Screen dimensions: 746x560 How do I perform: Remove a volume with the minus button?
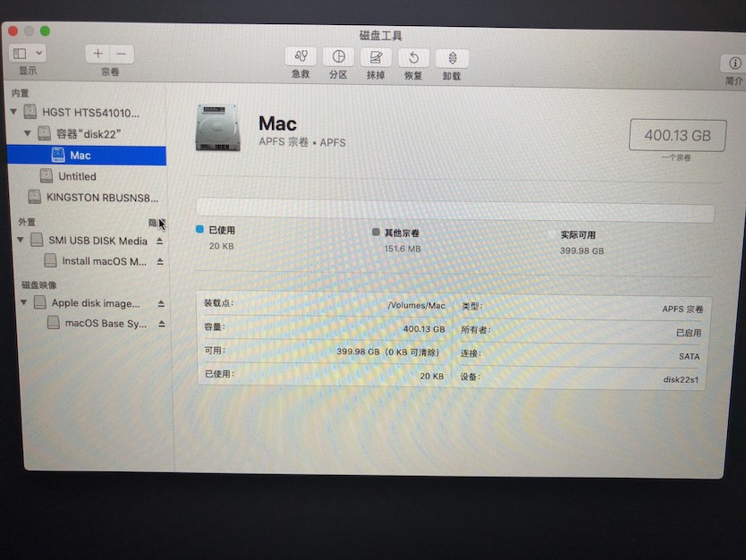(x=122, y=55)
